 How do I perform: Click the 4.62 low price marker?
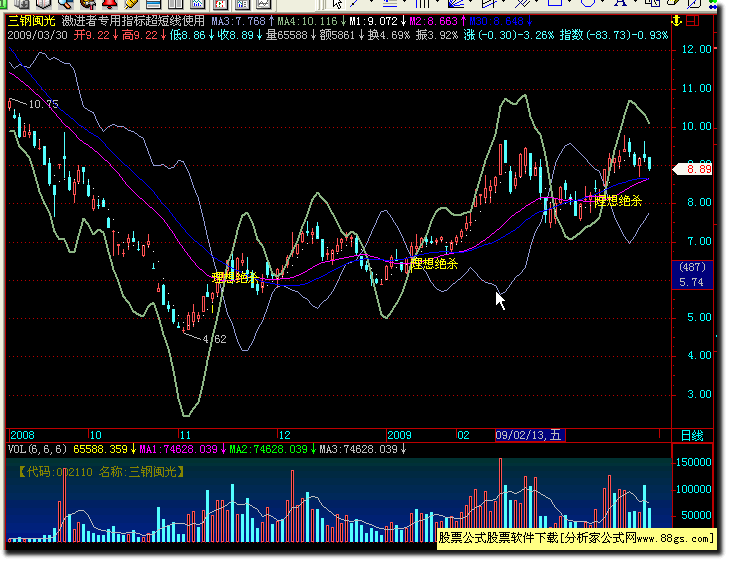[214, 339]
